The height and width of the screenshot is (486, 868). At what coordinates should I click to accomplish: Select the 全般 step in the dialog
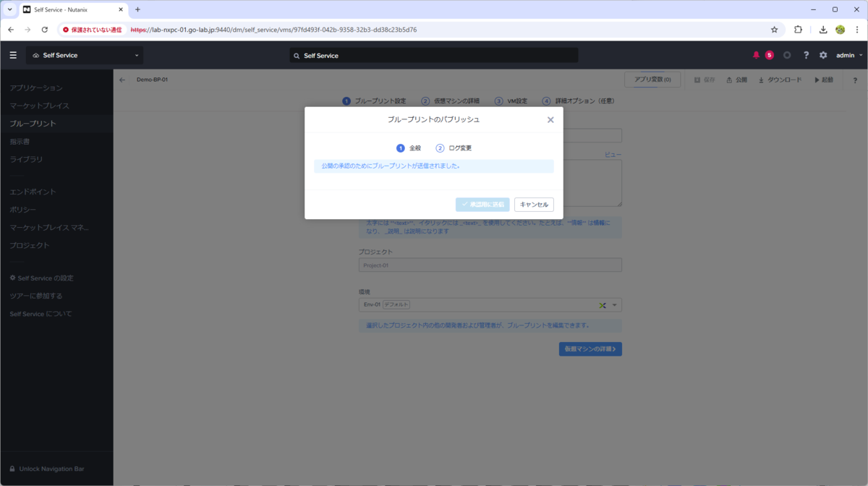pos(409,148)
